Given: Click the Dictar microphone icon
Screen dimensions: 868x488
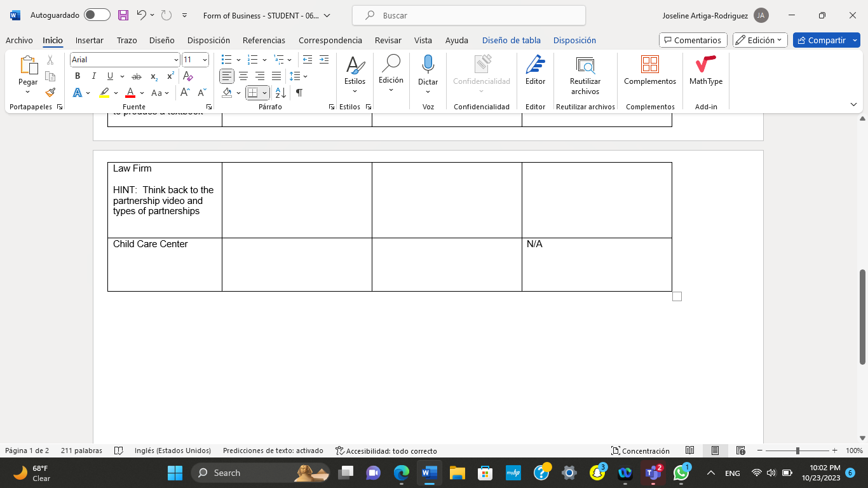Looking at the screenshot, I should pos(428,64).
